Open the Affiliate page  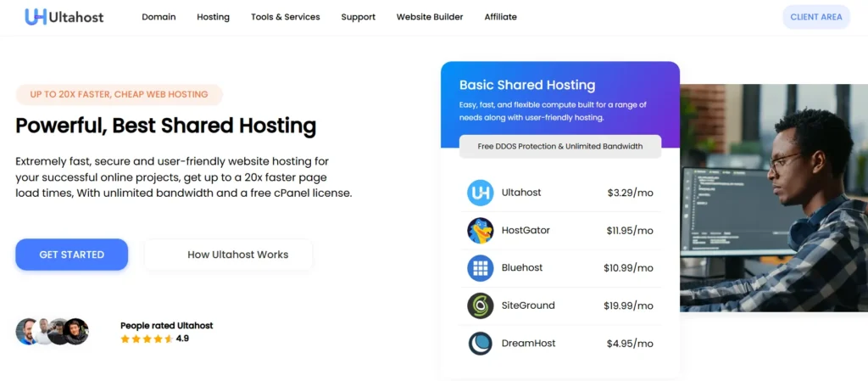(x=500, y=17)
